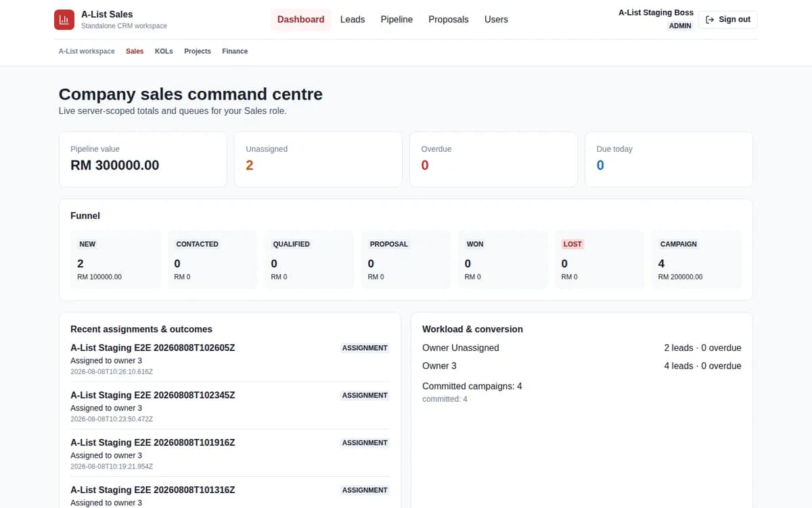The width and height of the screenshot is (812, 508).
Task: Select the Owner 3 workload row
Action: (582, 366)
